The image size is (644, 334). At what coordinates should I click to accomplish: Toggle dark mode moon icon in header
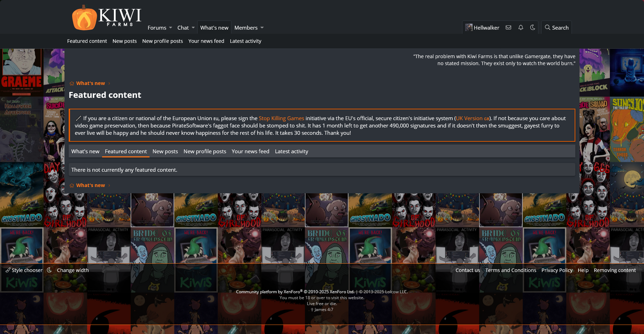click(x=532, y=28)
